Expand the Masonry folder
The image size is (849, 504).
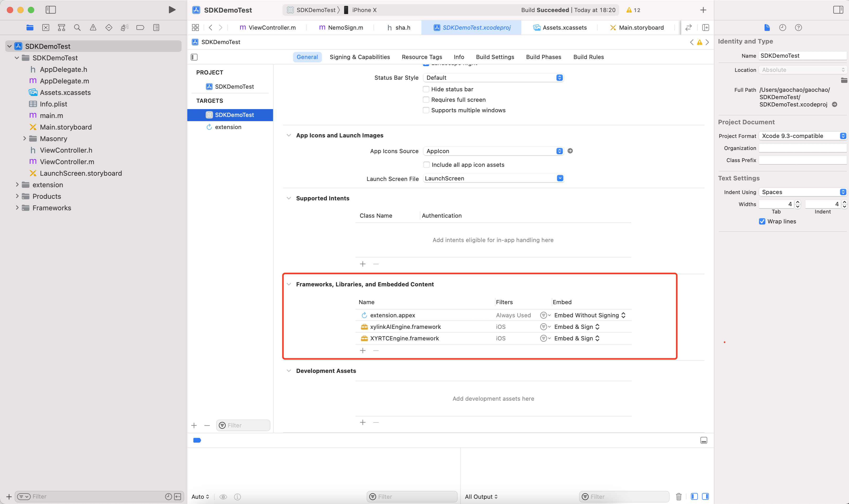pyautogui.click(x=24, y=138)
